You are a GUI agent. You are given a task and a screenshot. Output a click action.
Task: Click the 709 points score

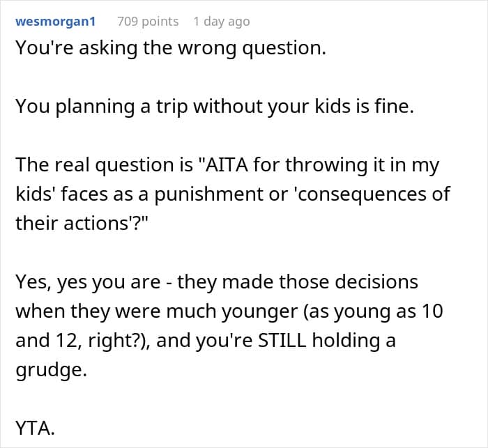point(148,22)
